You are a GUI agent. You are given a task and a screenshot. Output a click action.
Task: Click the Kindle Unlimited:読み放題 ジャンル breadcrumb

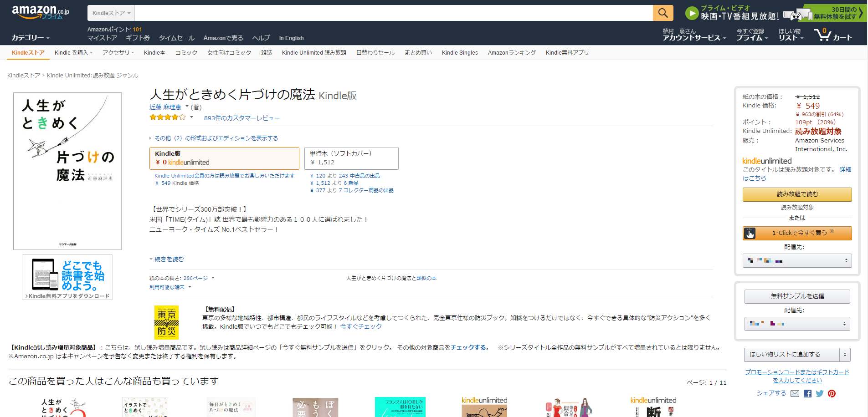click(92, 76)
